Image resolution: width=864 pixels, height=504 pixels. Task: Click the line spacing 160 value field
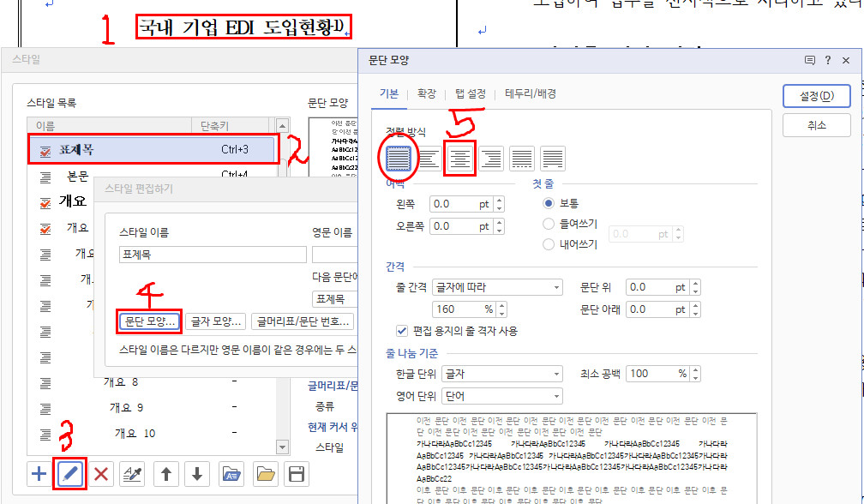coord(465,309)
